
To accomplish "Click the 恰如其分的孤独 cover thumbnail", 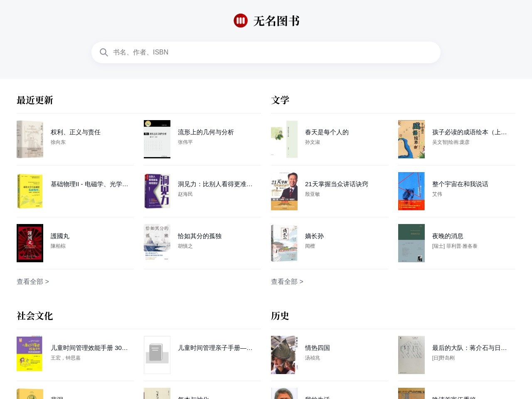I will (x=157, y=243).
